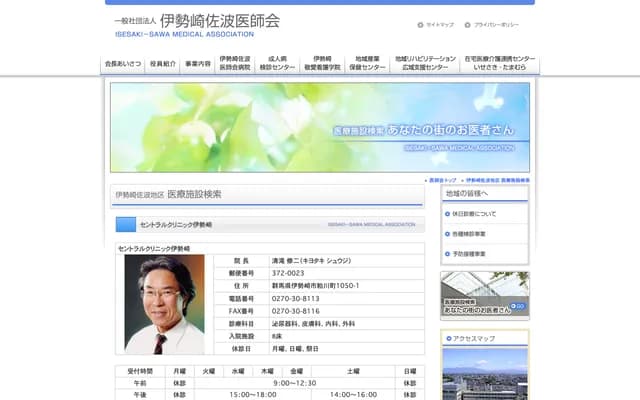Click the セントラルクリニック伊勢崎 blue title bar

[x=270, y=224]
